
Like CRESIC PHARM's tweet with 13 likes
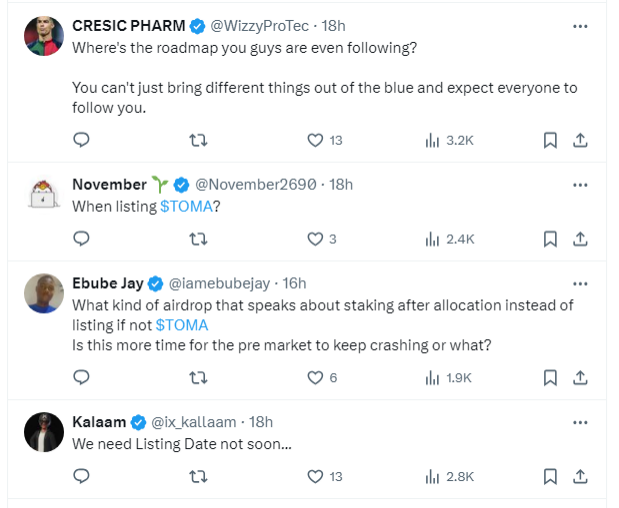point(315,141)
